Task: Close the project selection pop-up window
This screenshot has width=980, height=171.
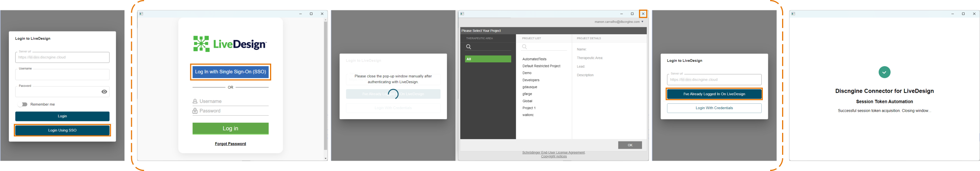Action: (643, 14)
